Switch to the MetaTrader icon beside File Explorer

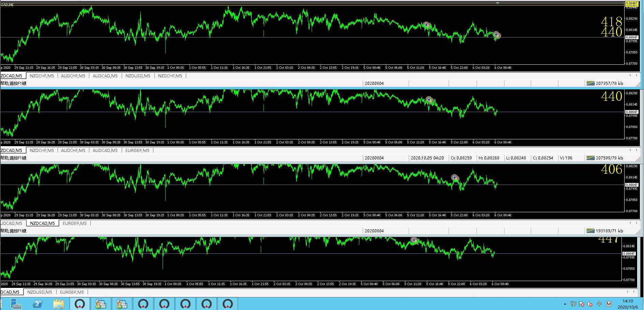[x=80, y=304]
